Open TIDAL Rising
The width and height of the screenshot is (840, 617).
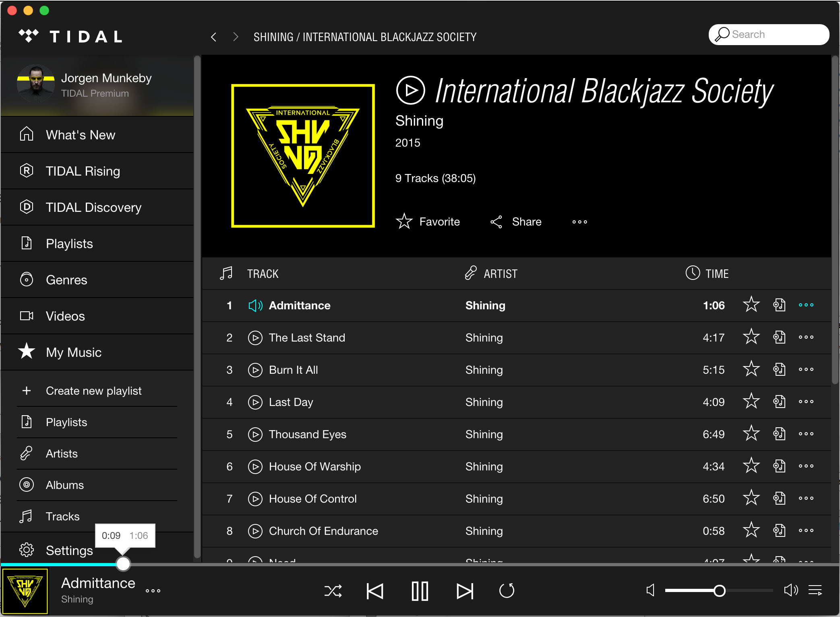pyautogui.click(x=97, y=171)
